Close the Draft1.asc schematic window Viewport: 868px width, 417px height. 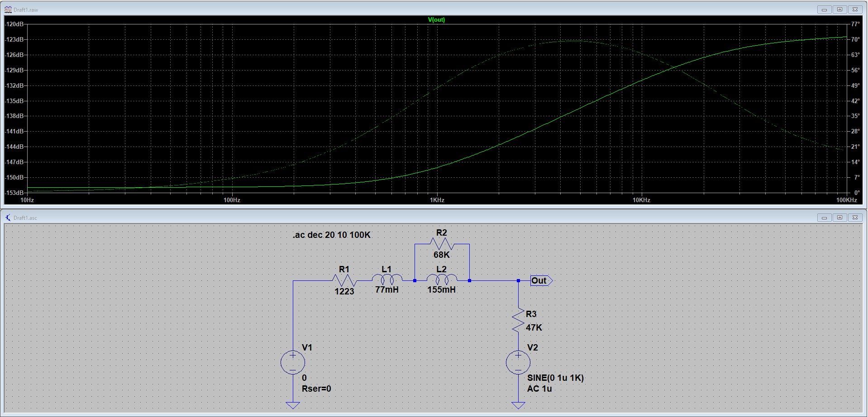tap(855, 218)
